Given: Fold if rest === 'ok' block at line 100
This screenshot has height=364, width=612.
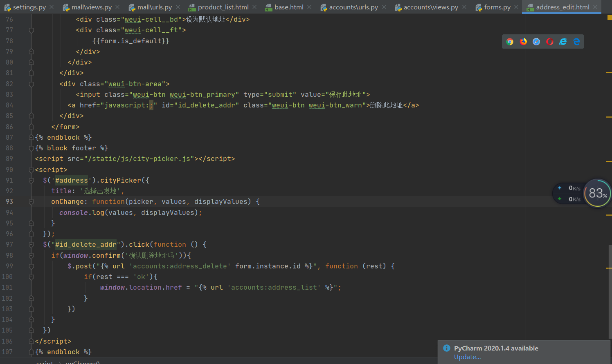Looking at the screenshot, I should (x=31, y=277).
